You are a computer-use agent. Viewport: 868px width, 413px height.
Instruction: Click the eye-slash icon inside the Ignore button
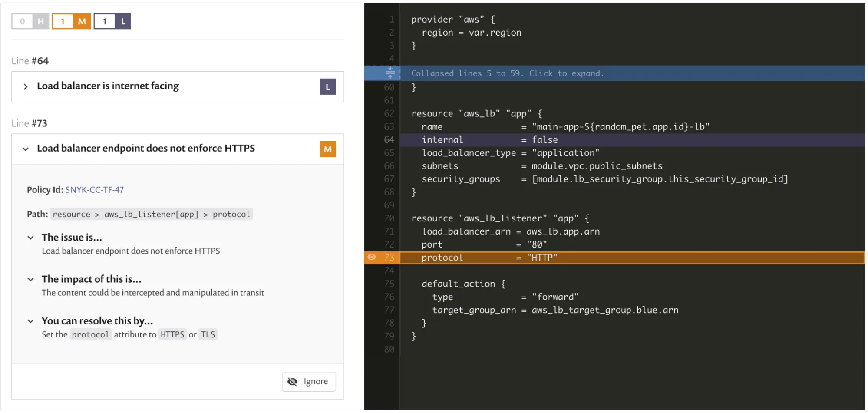[x=292, y=381]
